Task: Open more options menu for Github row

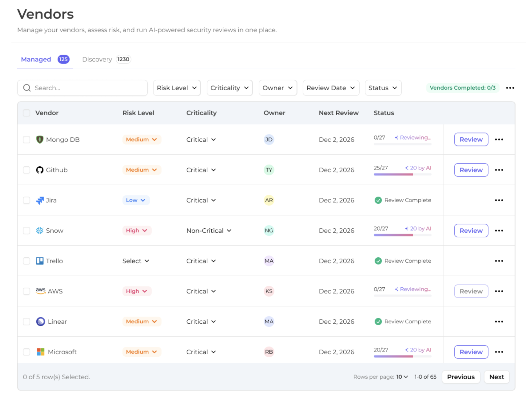Action: coord(499,170)
